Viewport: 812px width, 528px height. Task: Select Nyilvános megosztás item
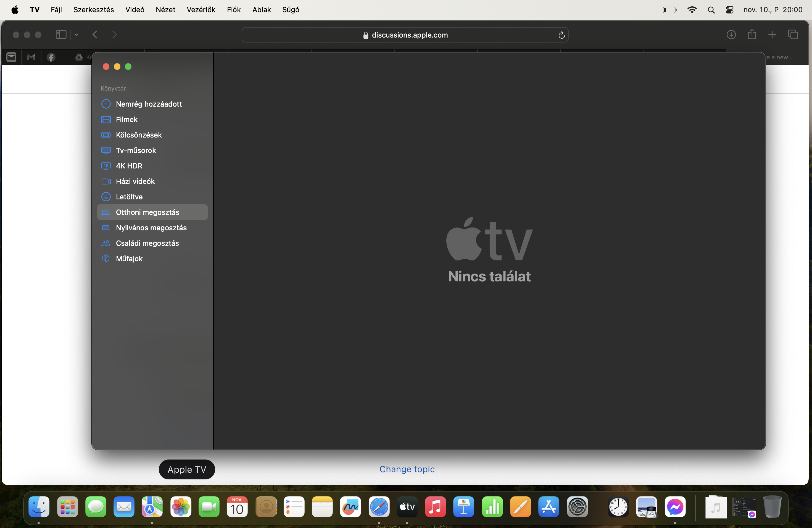(151, 228)
